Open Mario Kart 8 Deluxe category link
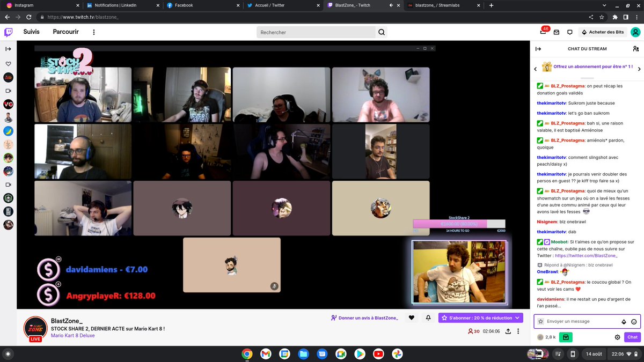 [73, 336]
